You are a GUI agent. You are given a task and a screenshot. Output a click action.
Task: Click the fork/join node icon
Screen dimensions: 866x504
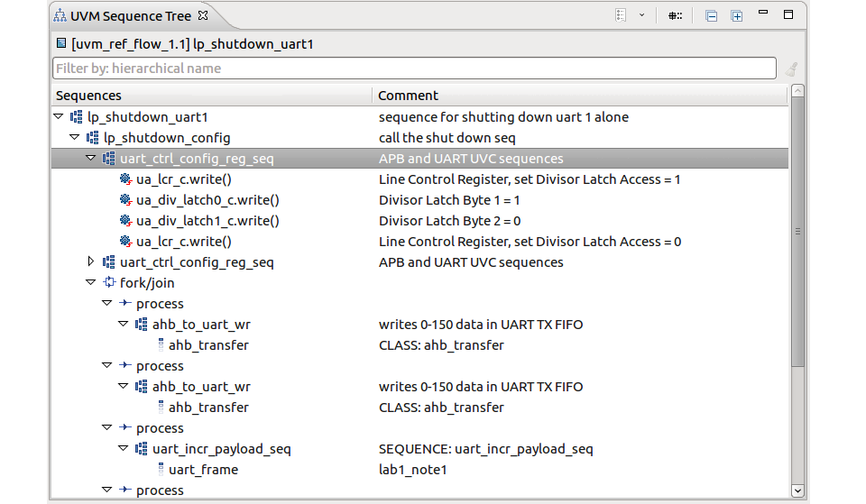coord(109,282)
